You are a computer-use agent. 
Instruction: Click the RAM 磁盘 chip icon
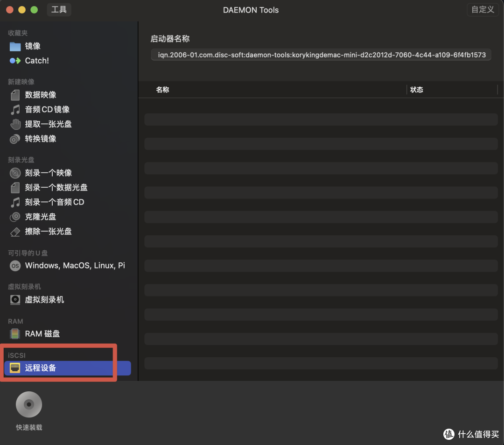pyautogui.click(x=15, y=334)
